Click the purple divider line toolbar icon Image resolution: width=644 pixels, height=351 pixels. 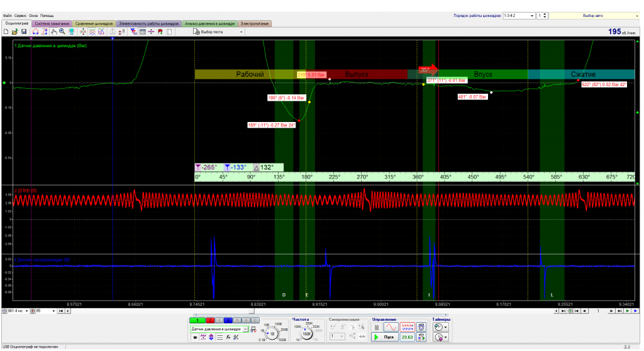click(x=151, y=31)
